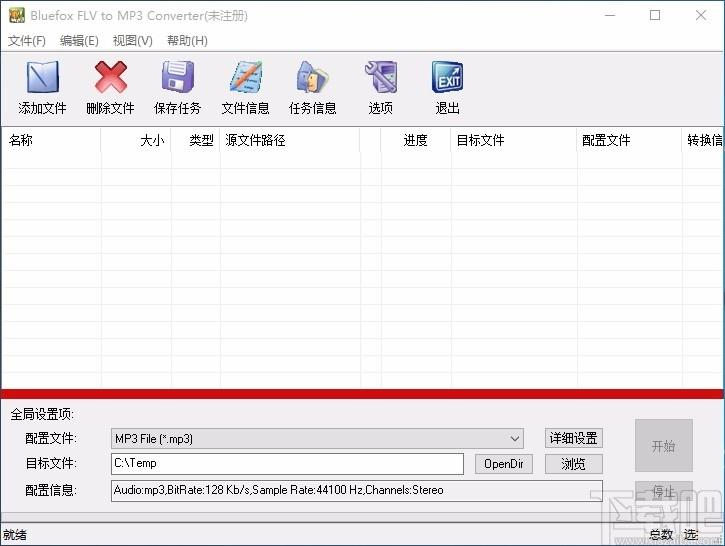Click the 退出 EXIT toolbar icon
This screenshot has height=546, width=725.
click(447, 77)
